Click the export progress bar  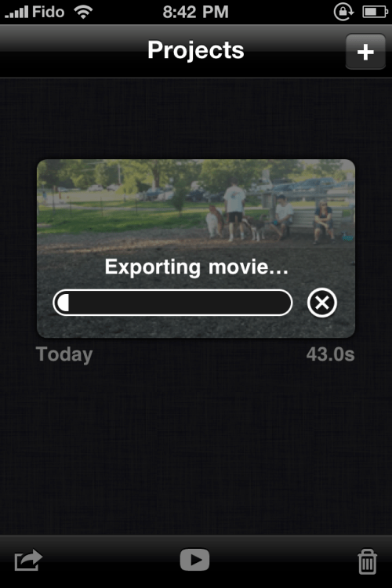tap(172, 303)
